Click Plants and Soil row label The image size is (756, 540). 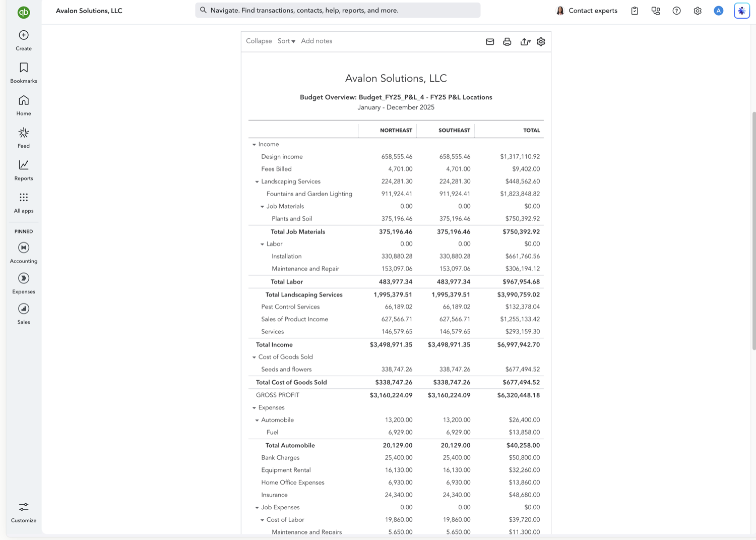click(x=292, y=219)
